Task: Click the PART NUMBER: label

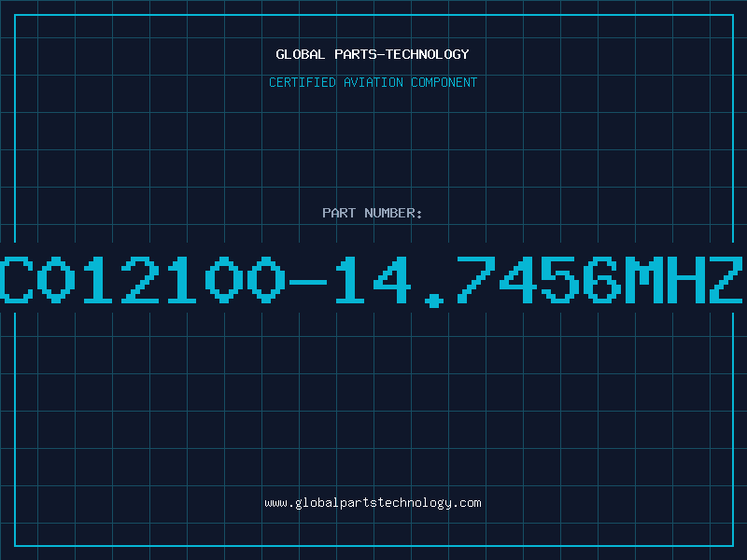Action: (x=373, y=213)
